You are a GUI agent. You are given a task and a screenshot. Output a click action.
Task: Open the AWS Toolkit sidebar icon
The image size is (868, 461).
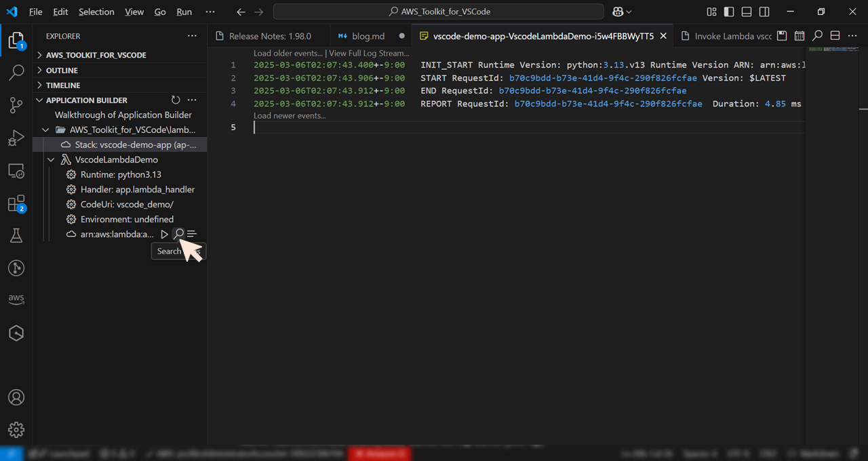(x=16, y=298)
